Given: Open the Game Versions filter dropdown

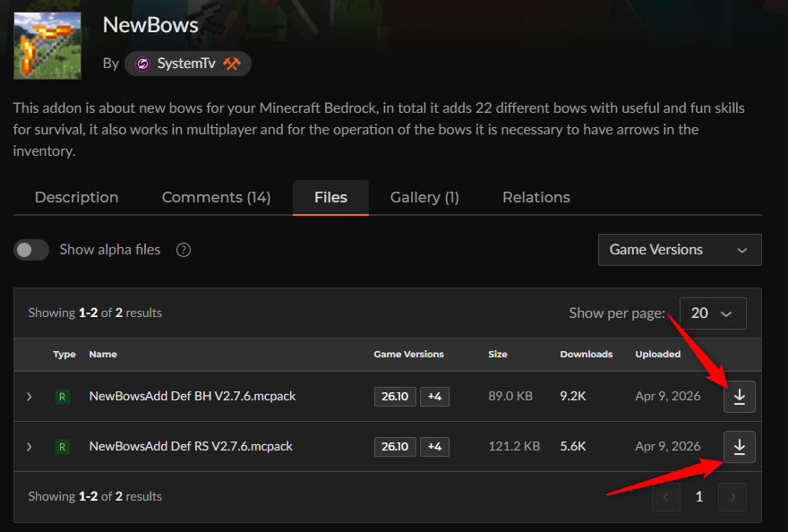Looking at the screenshot, I should 680,250.
